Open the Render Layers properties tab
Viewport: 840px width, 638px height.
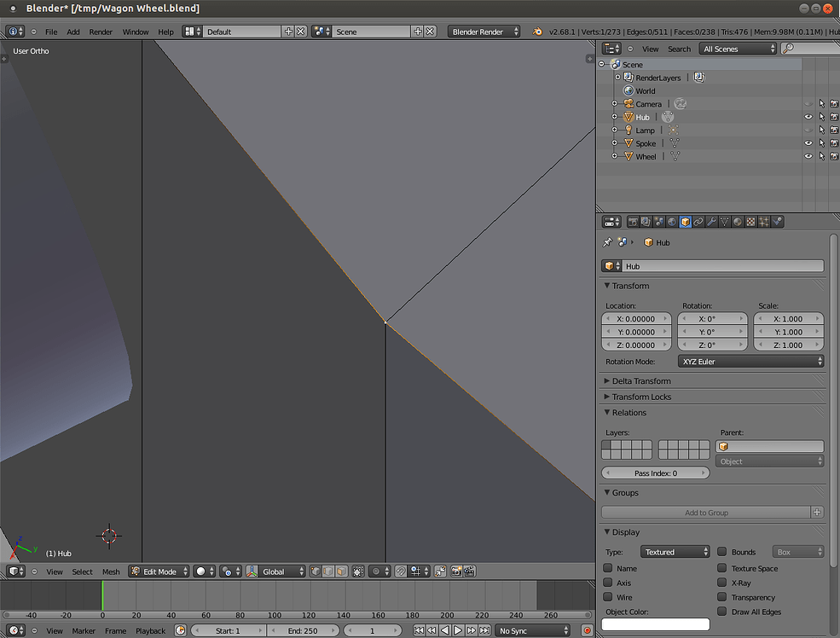click(646, 222)
